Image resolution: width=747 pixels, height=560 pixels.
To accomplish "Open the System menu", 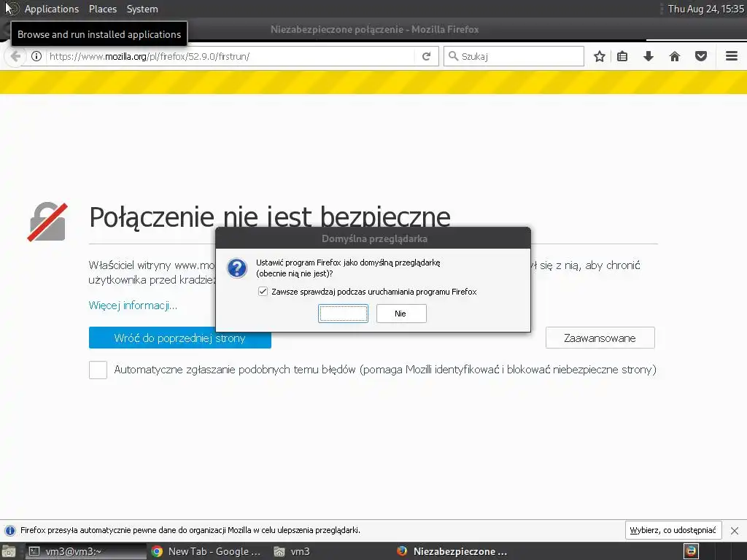I will click(142, 9).
